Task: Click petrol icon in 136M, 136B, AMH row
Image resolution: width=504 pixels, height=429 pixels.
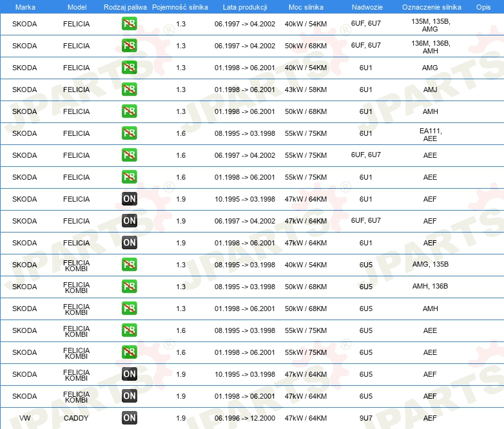Action: (129, 46)
